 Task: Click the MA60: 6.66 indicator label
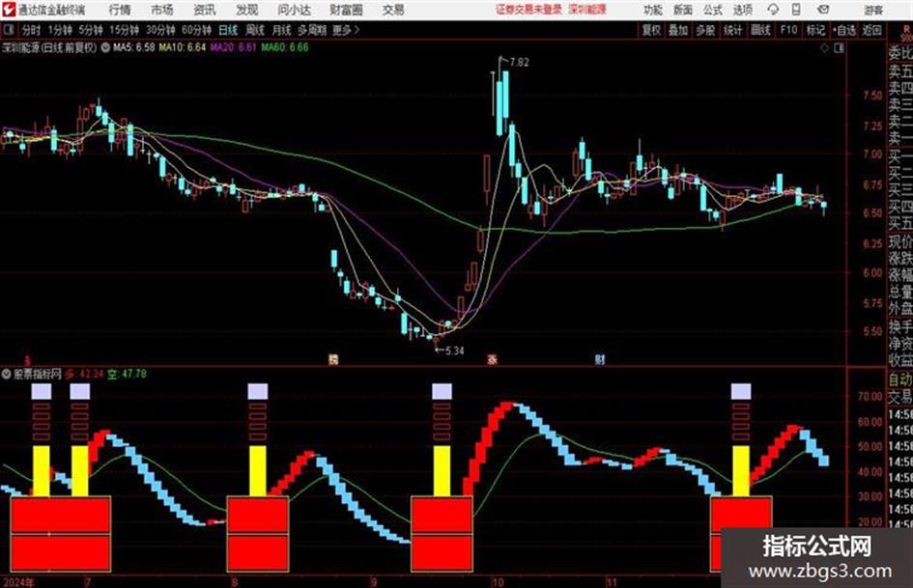coord(285,47)
